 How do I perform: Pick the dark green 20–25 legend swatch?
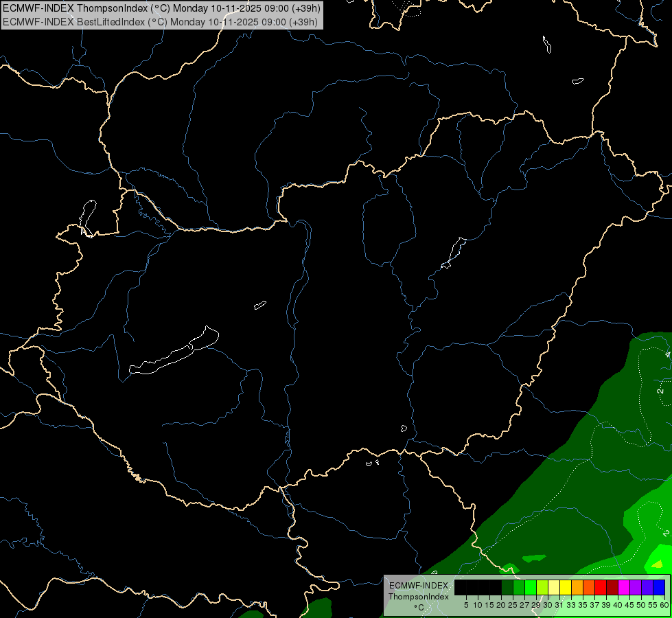click(x=507, y=587)
